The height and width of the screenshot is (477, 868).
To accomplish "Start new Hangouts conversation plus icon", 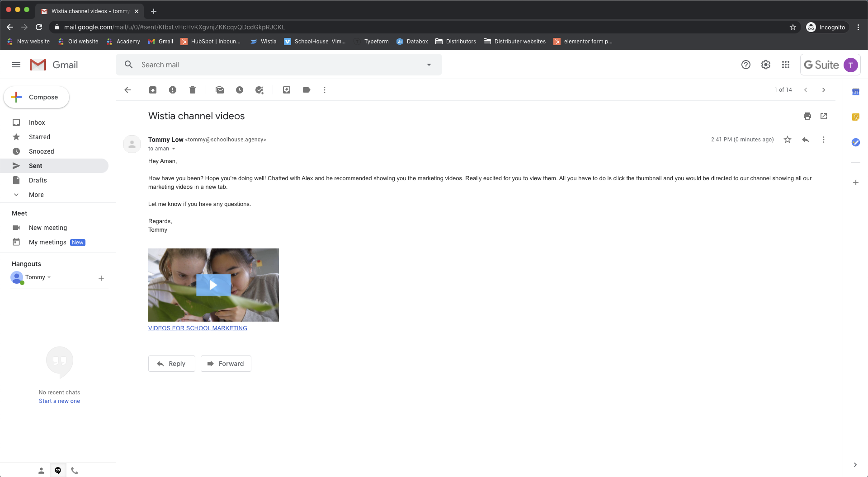I will pyautogui.click(x=101, y=278).
